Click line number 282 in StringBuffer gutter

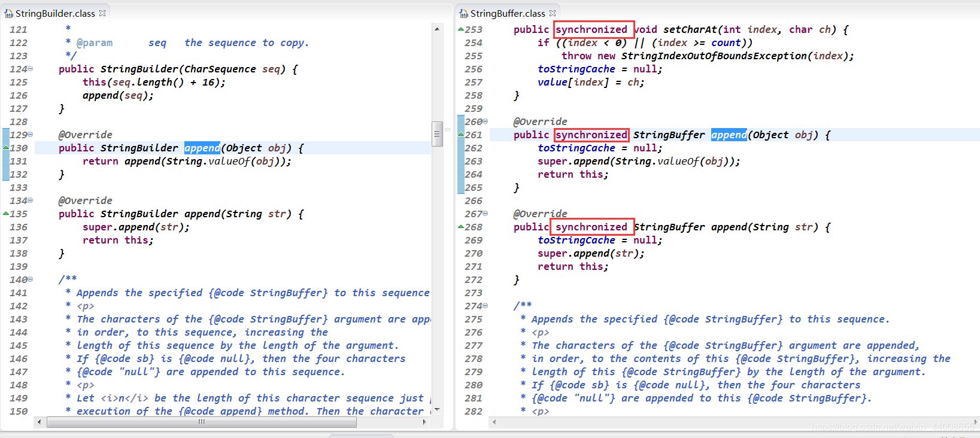474,411
